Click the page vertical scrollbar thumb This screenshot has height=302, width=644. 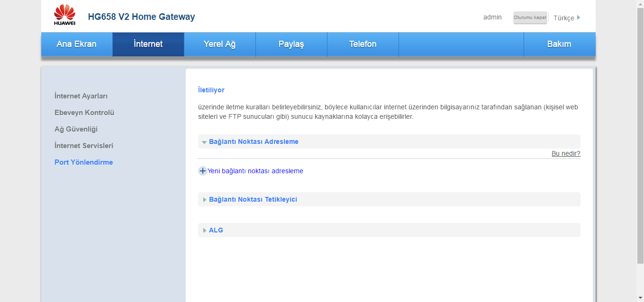(x=640, y=135)
